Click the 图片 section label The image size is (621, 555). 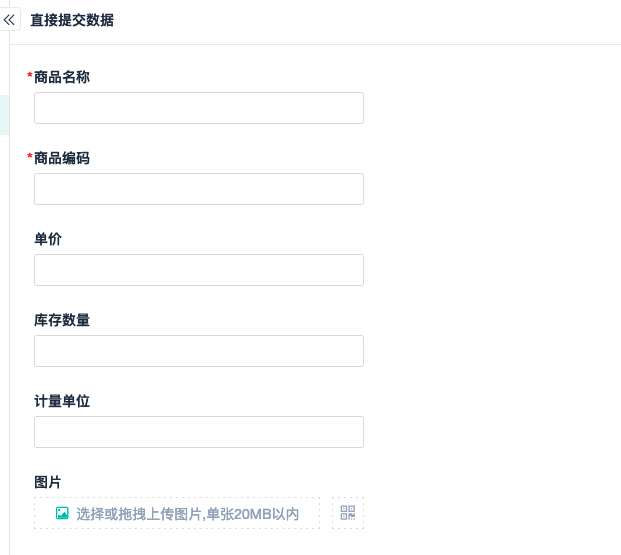pos(48,482)
